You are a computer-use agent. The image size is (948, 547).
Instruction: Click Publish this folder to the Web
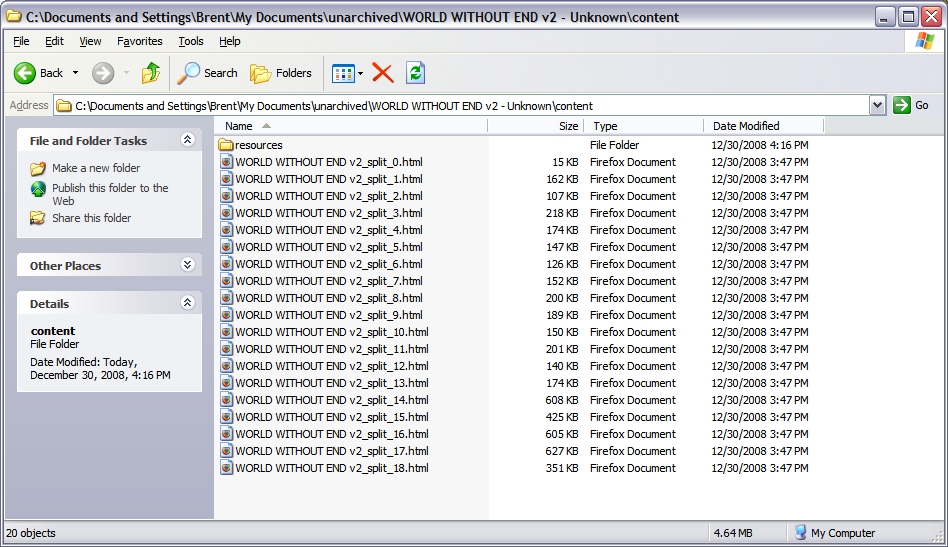[x=110, y=195]
